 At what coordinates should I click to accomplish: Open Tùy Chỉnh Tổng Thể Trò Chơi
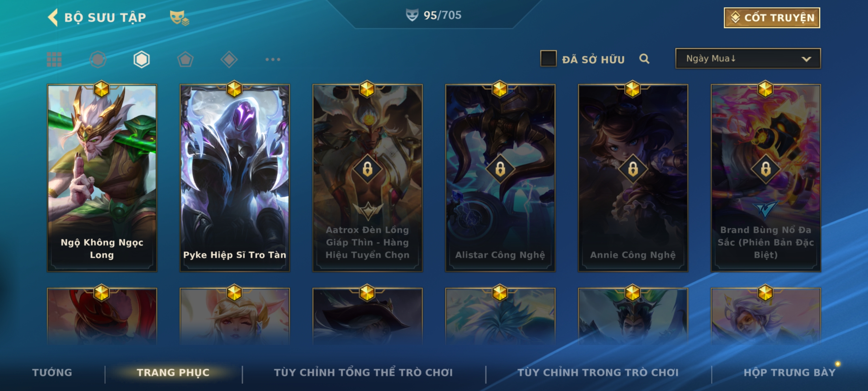tap(363, 373)
